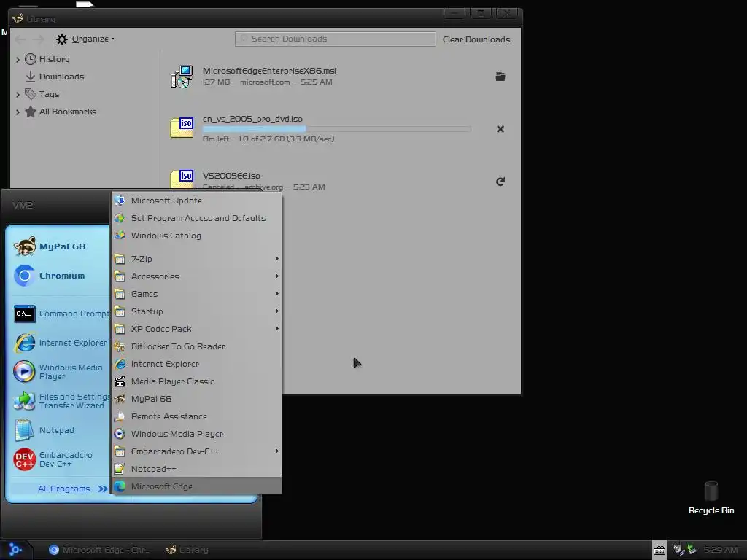Expand the Tags tree item

click(18, 94)
